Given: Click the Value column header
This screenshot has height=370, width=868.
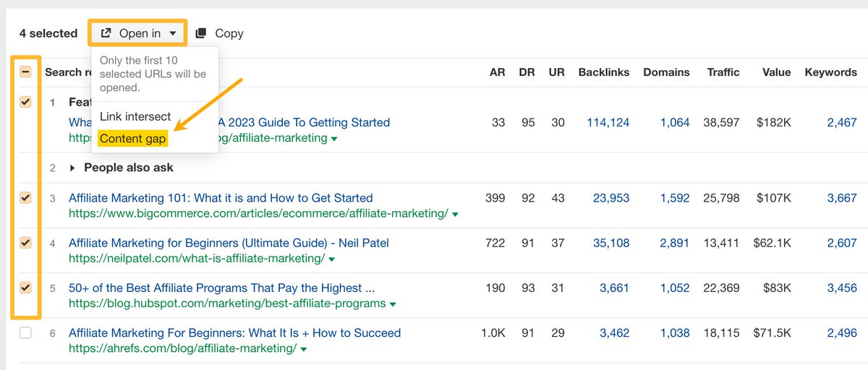Looking at the screenshot, I should pyautogui.click(x=776, y=72).
